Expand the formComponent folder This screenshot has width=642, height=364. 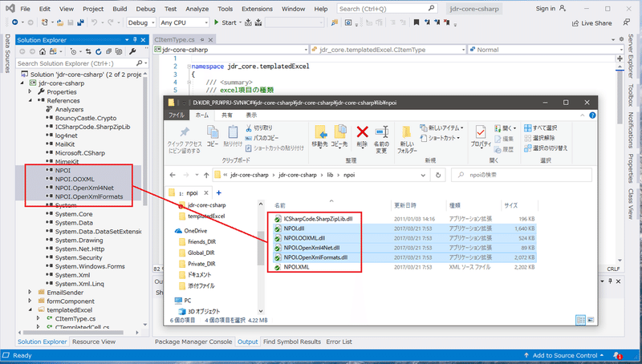(x=30, y=301)
